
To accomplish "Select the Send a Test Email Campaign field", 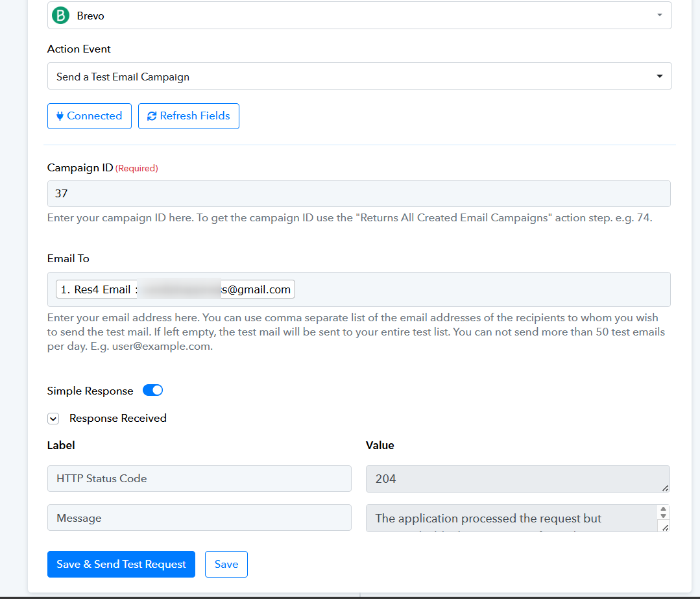I will 359,76.
